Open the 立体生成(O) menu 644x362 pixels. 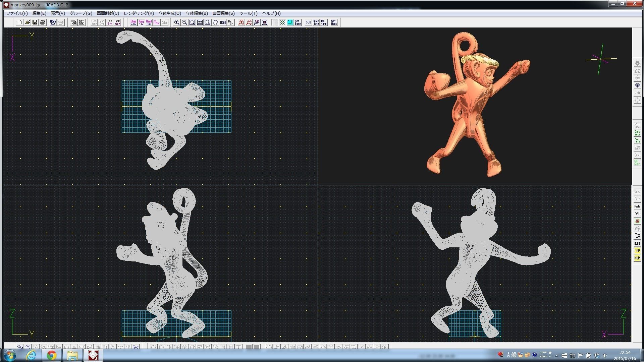click(170, 13)
